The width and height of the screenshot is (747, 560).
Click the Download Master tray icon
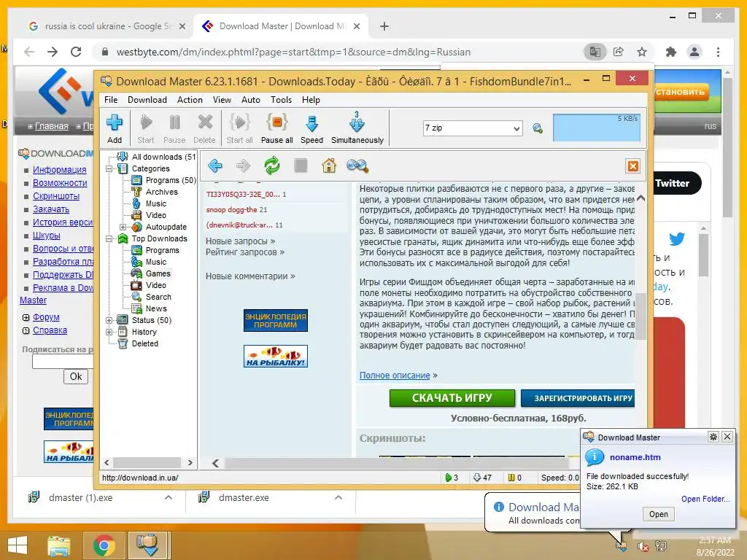[x=622, y=545]
